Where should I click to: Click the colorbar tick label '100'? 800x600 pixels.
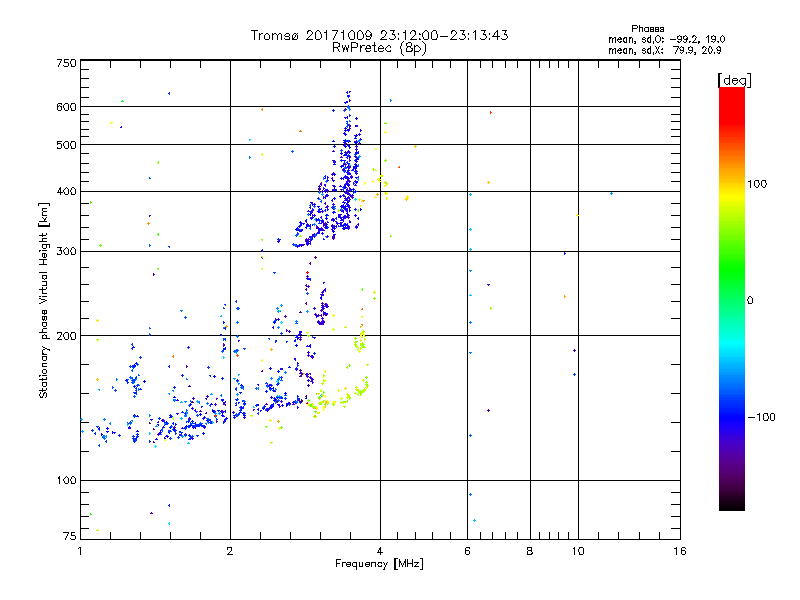[757, 184]
